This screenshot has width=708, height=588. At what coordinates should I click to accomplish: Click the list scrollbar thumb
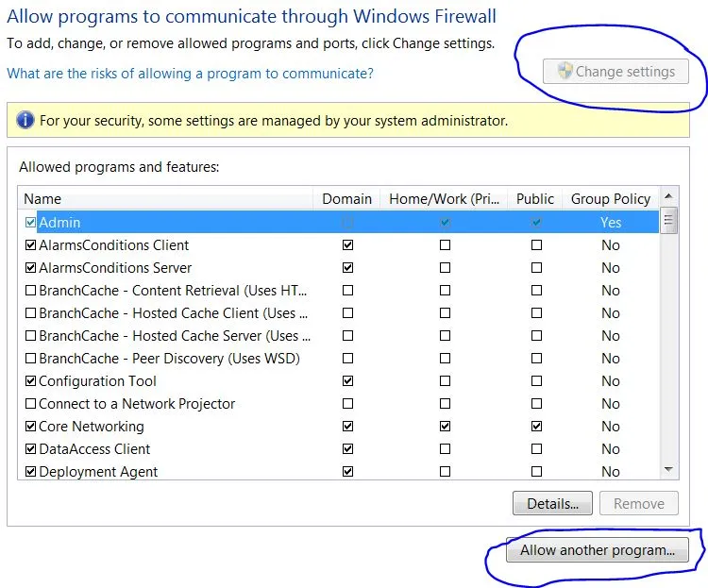pos(668,220)
